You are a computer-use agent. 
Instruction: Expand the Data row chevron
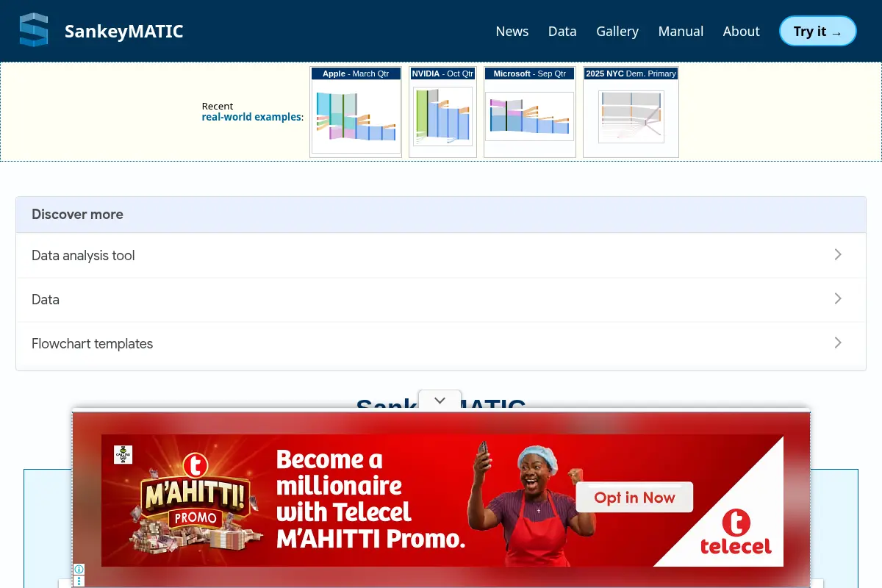tap(838, 299)
